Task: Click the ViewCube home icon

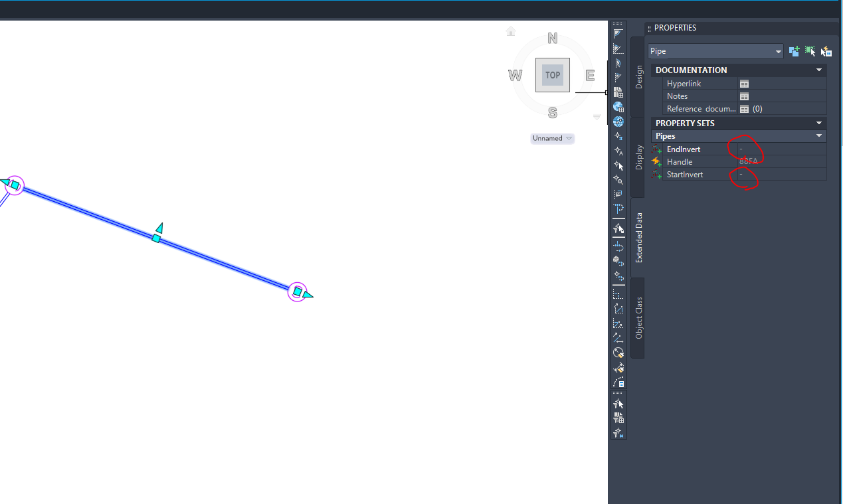Action: click(x=510, y=31)
